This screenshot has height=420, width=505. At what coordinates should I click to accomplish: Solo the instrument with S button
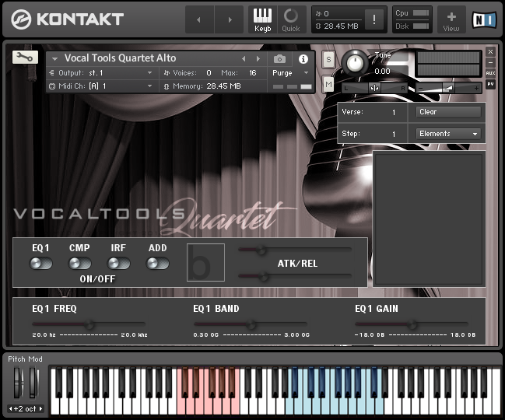[x=328, y=60]
